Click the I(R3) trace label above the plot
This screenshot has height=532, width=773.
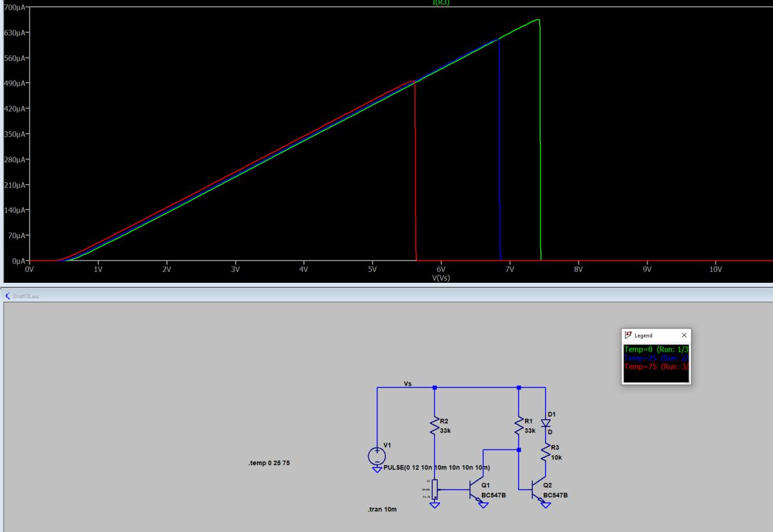click(441, 3)
